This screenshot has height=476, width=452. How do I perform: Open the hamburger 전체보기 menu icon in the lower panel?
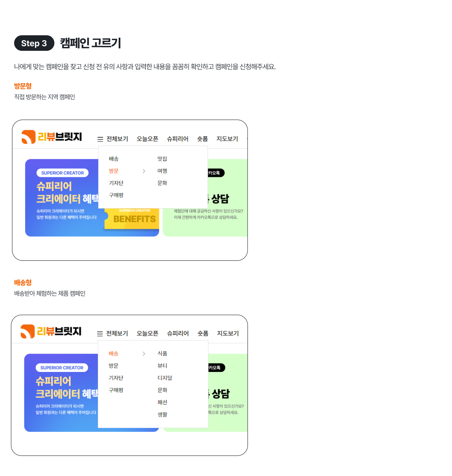click(x=100, y=334)
